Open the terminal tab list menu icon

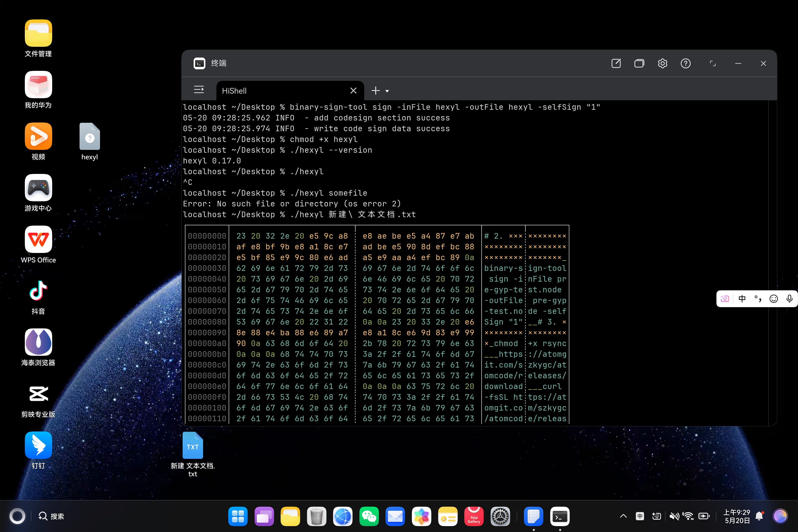point(199,90)
